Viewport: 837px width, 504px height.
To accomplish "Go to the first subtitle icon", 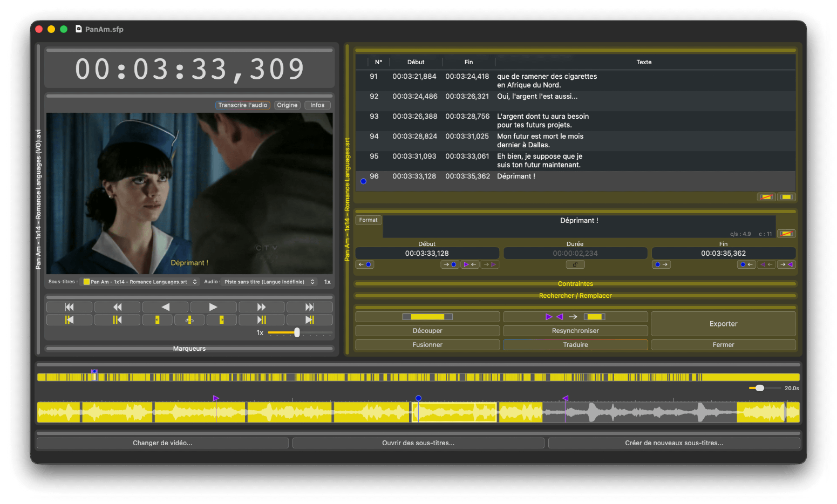I will (x=70, y=320).
